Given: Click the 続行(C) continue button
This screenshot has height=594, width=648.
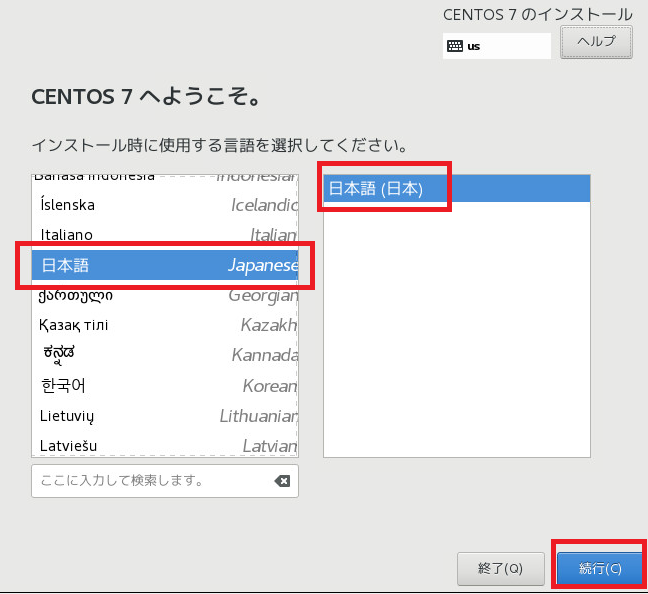Looking at the screenshot, I should (600, 568).
